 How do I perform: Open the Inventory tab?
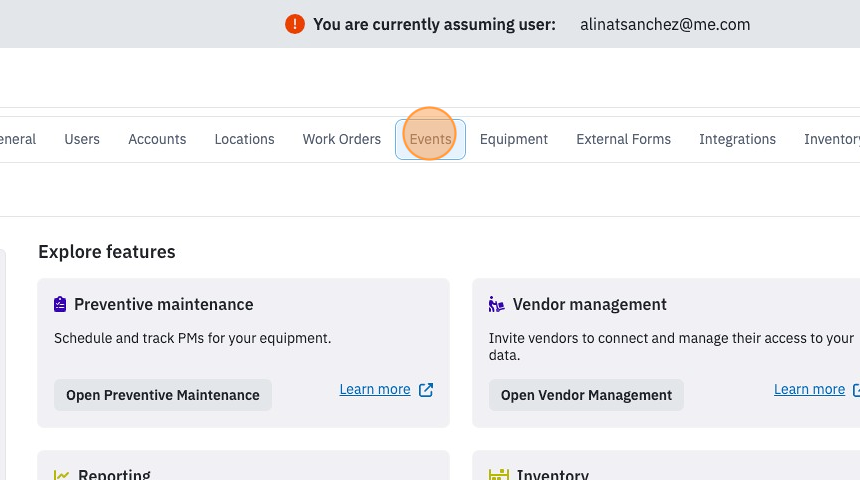(831, 139)
